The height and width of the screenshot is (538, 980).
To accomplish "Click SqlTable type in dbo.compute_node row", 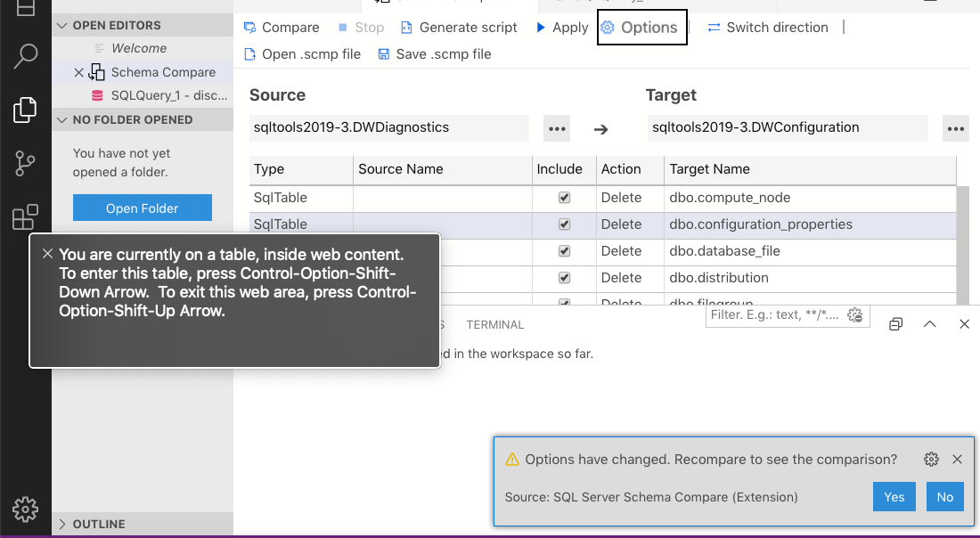I will 301,198.
